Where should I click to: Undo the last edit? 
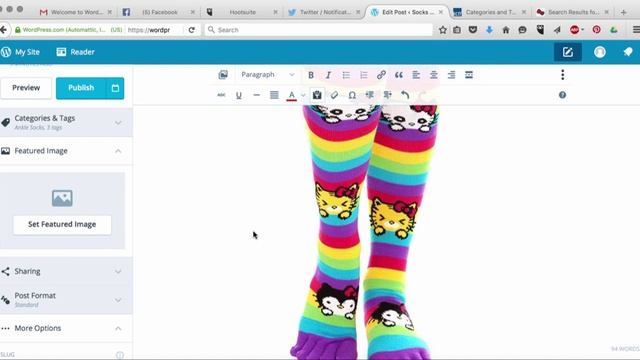pos(405,95)
